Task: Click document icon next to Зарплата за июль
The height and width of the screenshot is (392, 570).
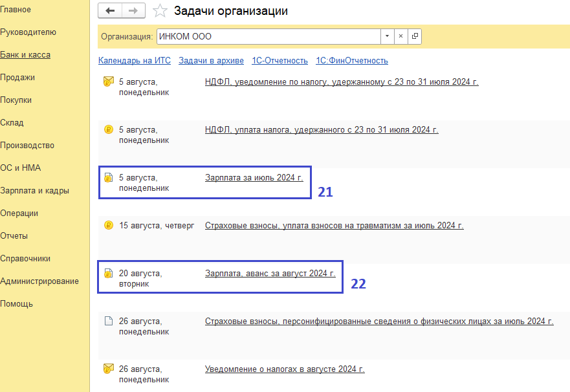Action: pos(108,177)
